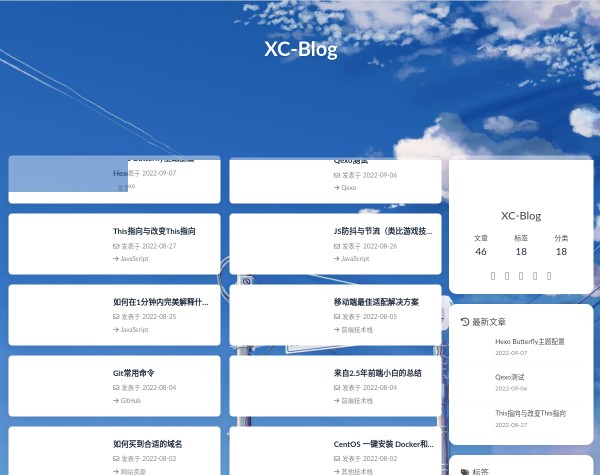Open the 标签 count in profile card
The height and width of the screenshot is (475, 600).
(521, 245)
